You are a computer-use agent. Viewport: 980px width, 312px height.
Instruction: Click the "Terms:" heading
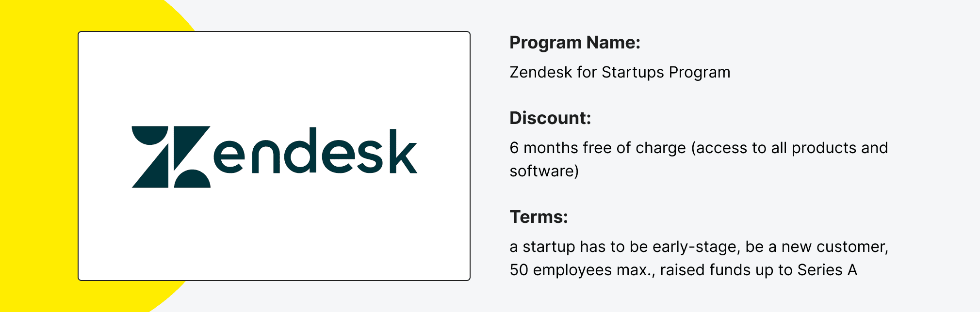[539, 217]
